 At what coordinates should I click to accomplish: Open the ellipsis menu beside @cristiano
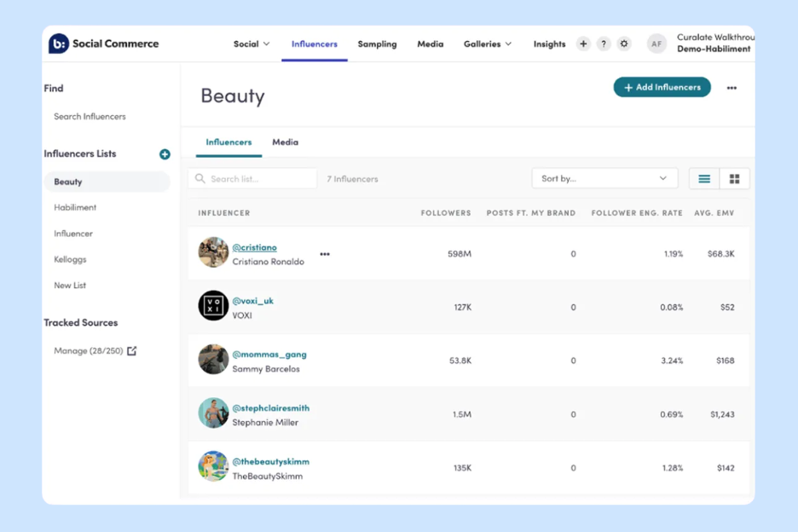click(324, 252)
